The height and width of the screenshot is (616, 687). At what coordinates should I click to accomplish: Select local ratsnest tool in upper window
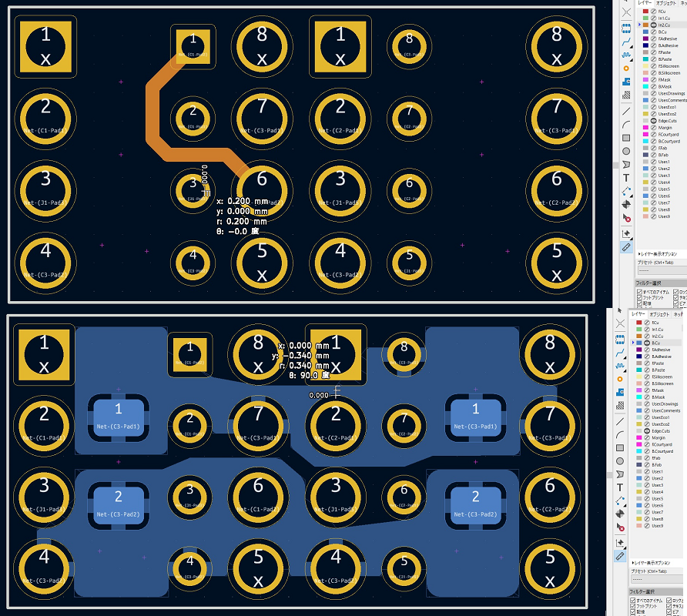626,13
